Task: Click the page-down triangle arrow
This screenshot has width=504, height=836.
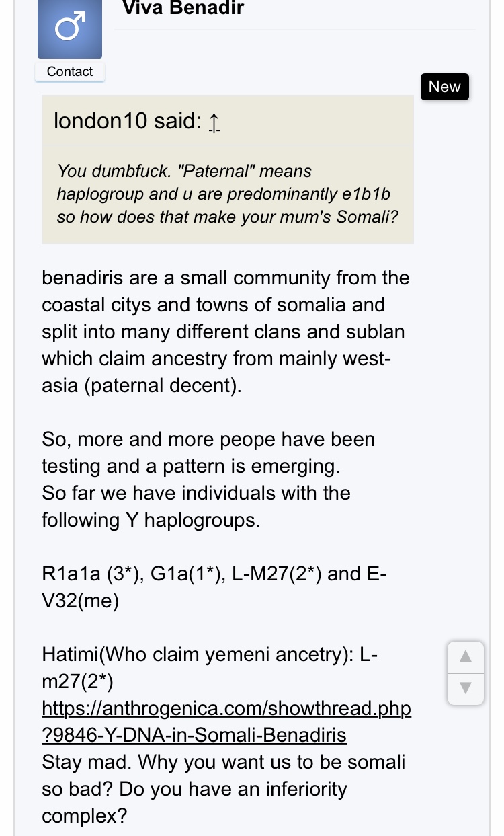Action: (465, 688)
